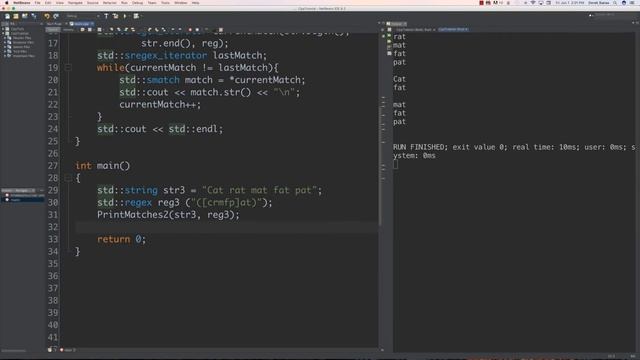The height and width of the screenshot is (360, 640).
Task: Open the Help menu
Action: (x=196, y=3)
